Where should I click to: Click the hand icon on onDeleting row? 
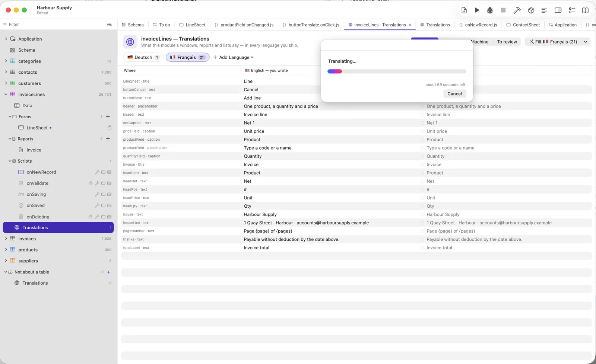(x=91, y=217)
